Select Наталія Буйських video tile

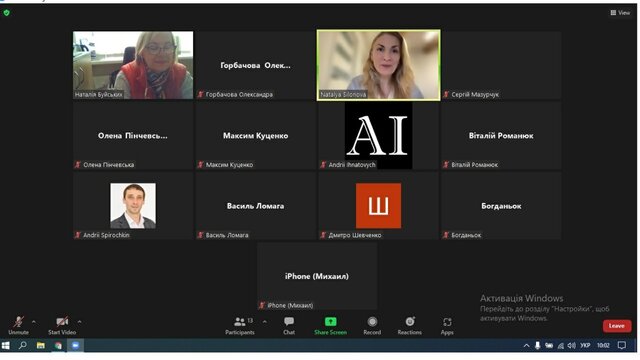pyautogui.click(x=133, y=65)
